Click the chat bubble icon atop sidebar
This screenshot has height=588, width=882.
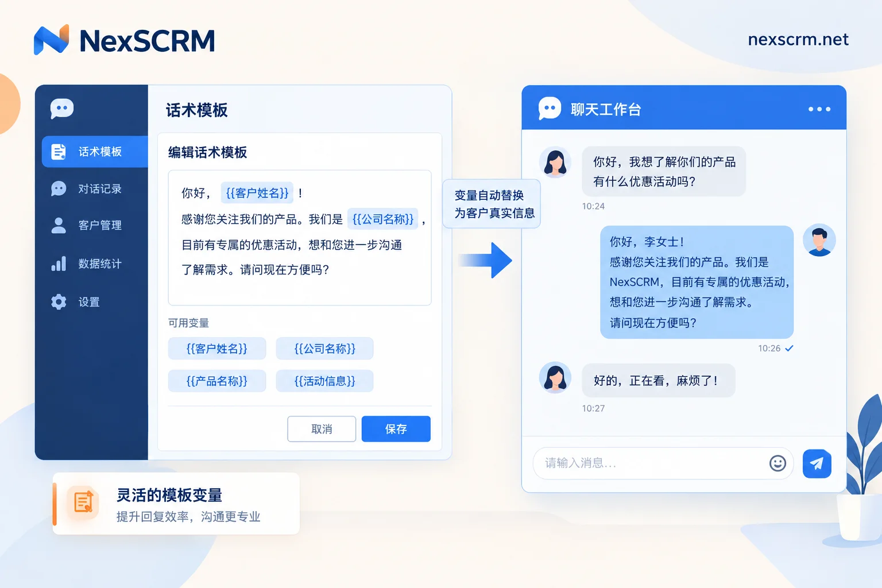coord(62,108)
